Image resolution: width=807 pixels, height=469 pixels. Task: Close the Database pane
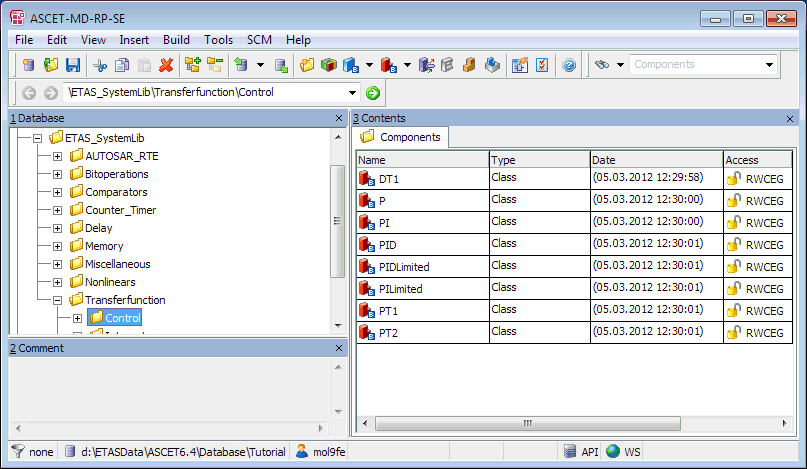339,118
